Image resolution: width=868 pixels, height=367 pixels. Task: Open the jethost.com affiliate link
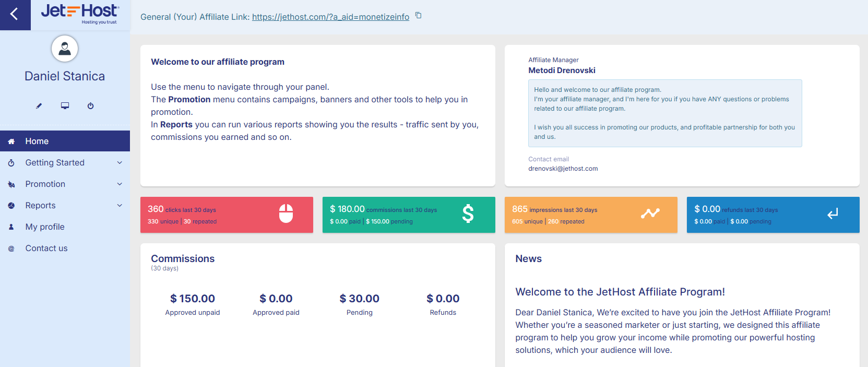coord(330,17)
